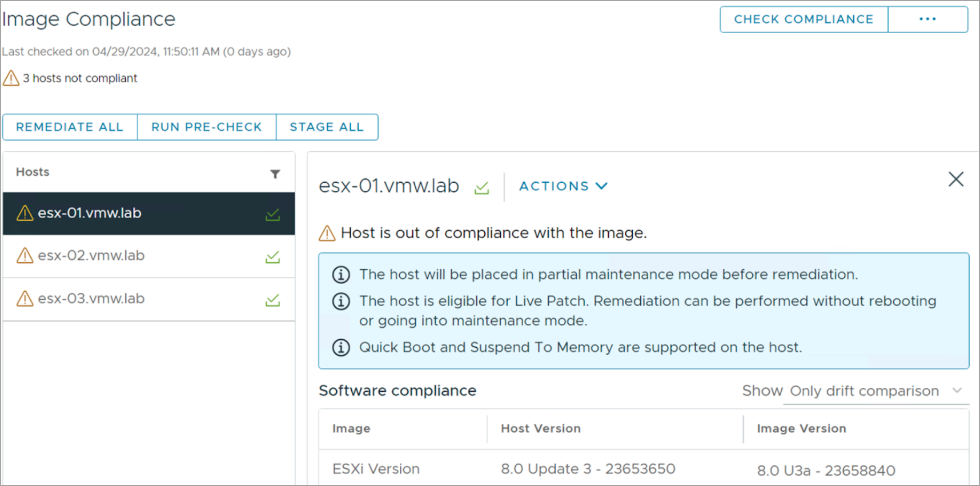Click the RUN PRE-CHECK button
The width and height of the screenshot is (980, 486).
click(207, 127)
